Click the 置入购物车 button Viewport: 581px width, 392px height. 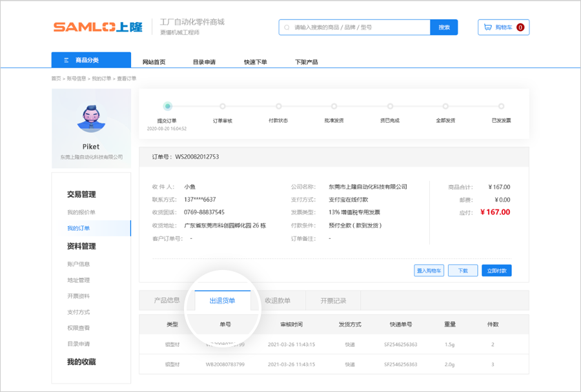tap(429, 271)
